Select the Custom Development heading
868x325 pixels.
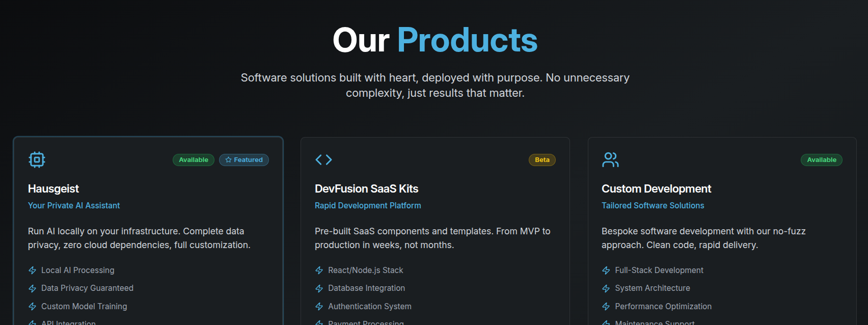(x=656, y=188)
